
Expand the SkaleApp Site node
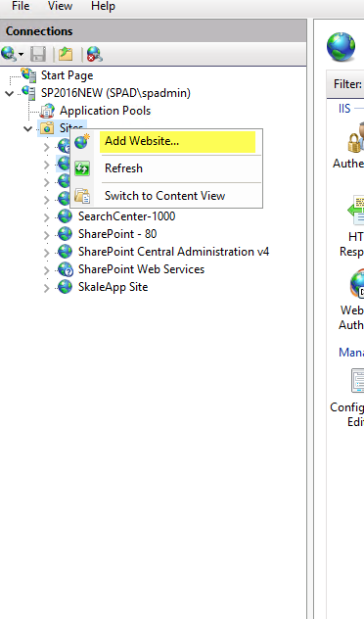click(x=47, y=288)
